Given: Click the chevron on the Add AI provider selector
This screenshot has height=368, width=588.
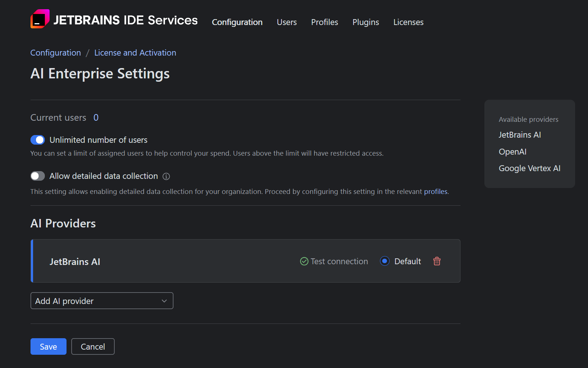Looking at the screenshot, I should click(x=164, y=301).
